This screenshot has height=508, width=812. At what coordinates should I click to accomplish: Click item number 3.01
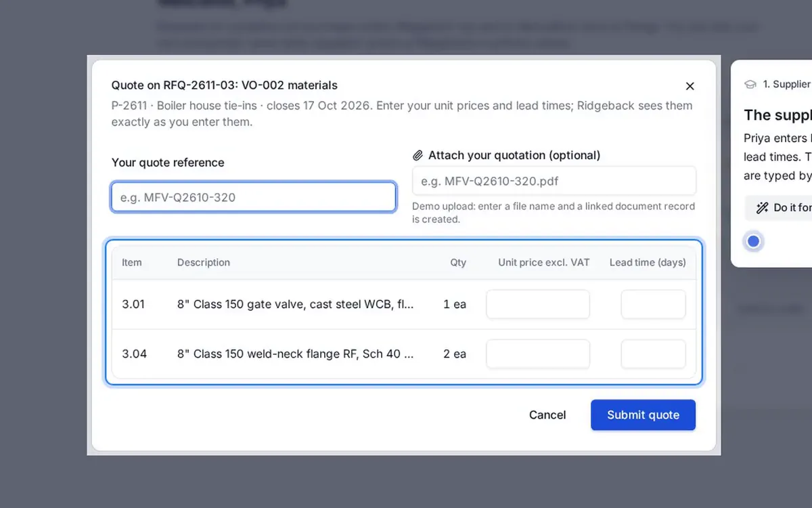coord(133,304)
